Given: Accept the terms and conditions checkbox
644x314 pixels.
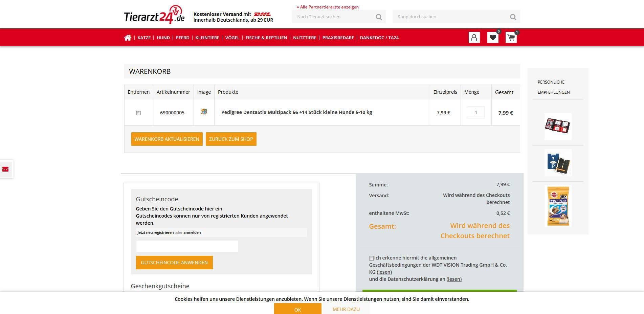Looking at the screenshot, I should coord(371,258).
